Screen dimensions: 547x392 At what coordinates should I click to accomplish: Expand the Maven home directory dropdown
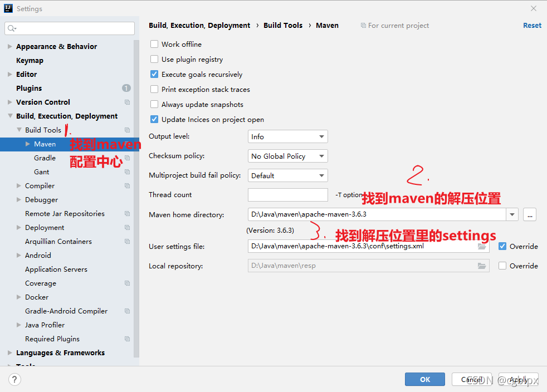[x=512, y=214]
